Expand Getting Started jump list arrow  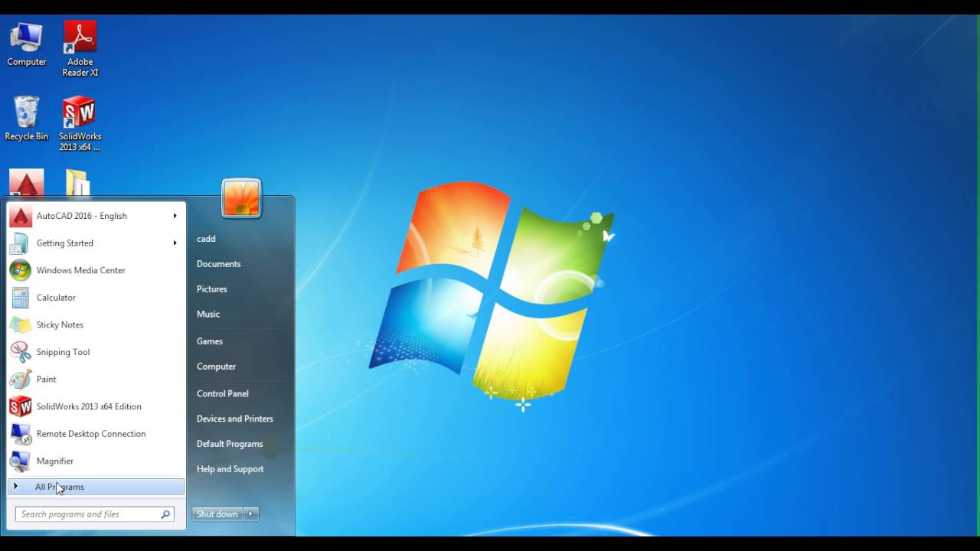pos(175,243)
